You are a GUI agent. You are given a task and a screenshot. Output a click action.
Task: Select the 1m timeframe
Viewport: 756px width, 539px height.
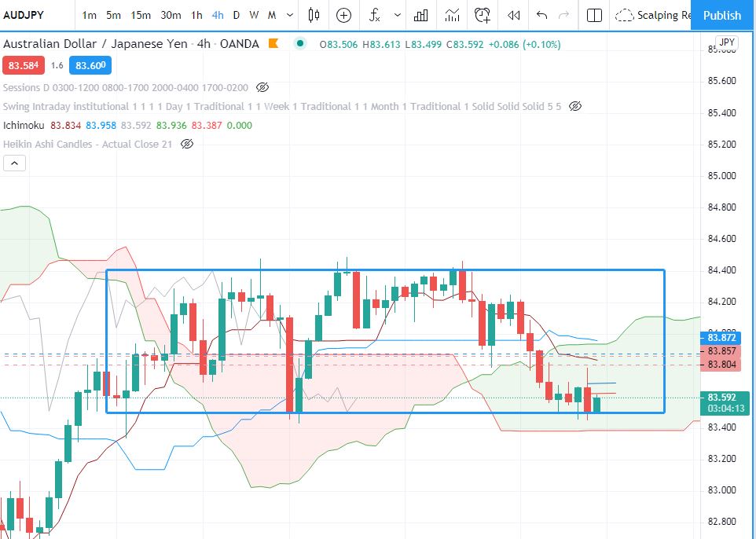pyautogui.click(x=90, y=16)
